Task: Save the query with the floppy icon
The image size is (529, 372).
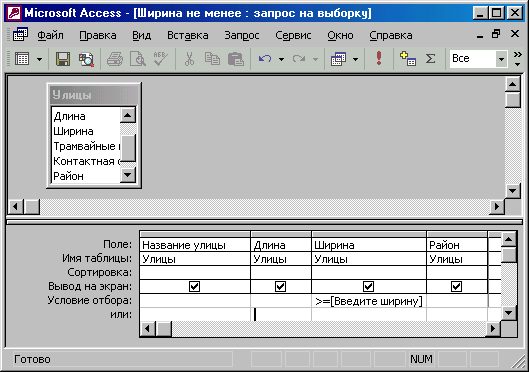Action: 63,59
